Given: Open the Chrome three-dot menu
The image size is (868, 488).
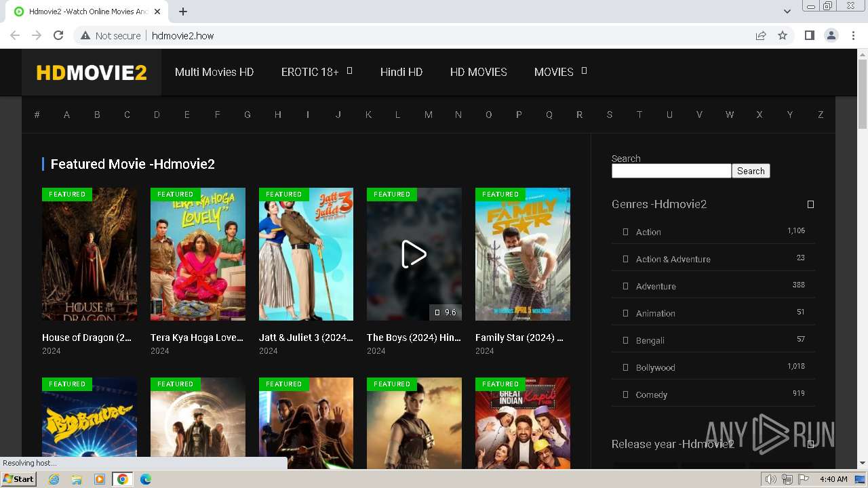Looking at the screenshot, I should click(853, 35).
